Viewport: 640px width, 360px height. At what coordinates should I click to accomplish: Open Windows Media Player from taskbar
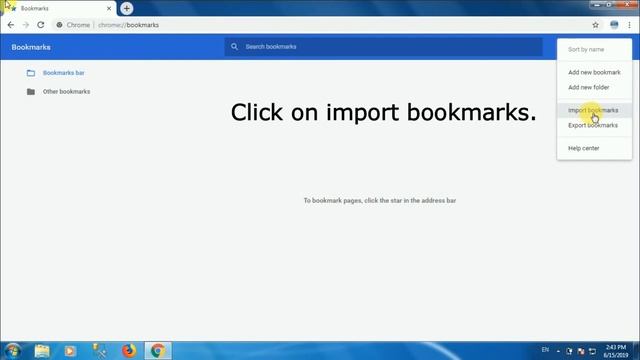[70, 351]
